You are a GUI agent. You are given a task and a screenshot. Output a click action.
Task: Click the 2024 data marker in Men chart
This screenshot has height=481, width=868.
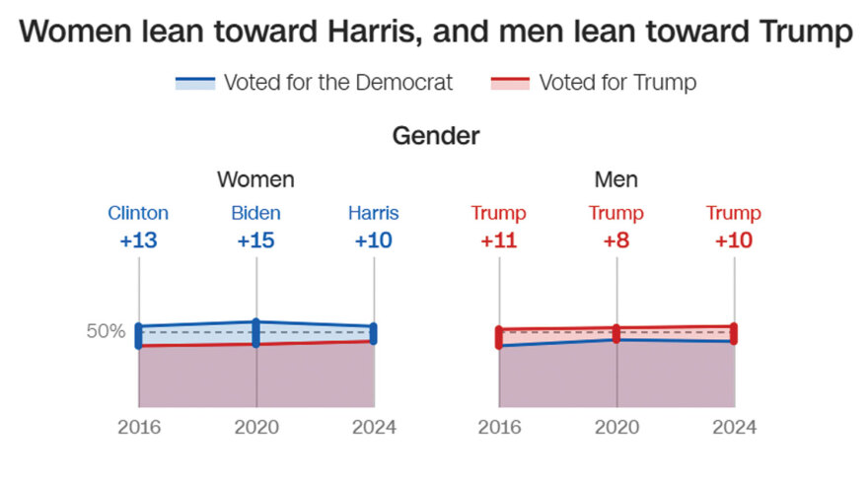point(733,333)
